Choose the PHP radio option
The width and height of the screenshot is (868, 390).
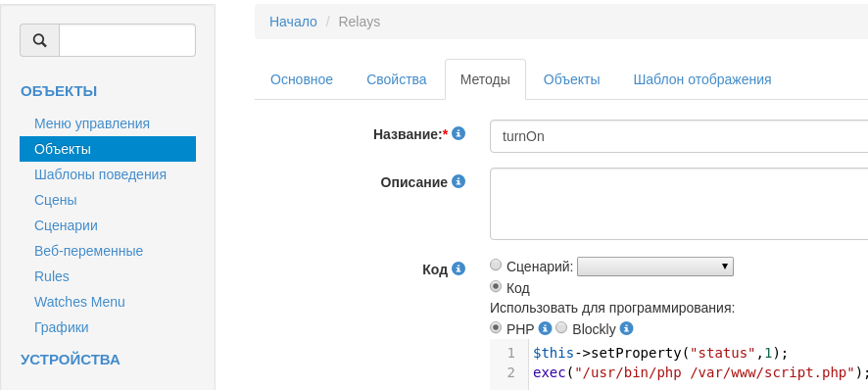click(x=496, y=327)
